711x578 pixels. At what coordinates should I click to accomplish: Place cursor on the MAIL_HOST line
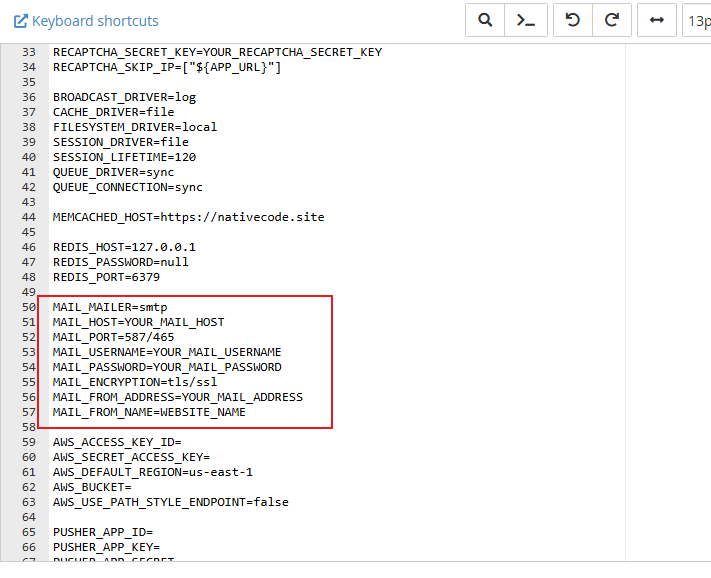point(138,322)
